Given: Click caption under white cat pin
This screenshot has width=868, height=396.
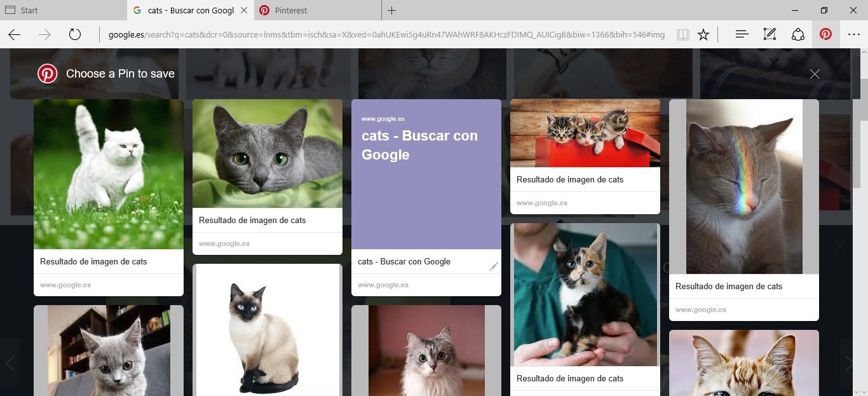Looking at the screenshot, I should (93, 261).
